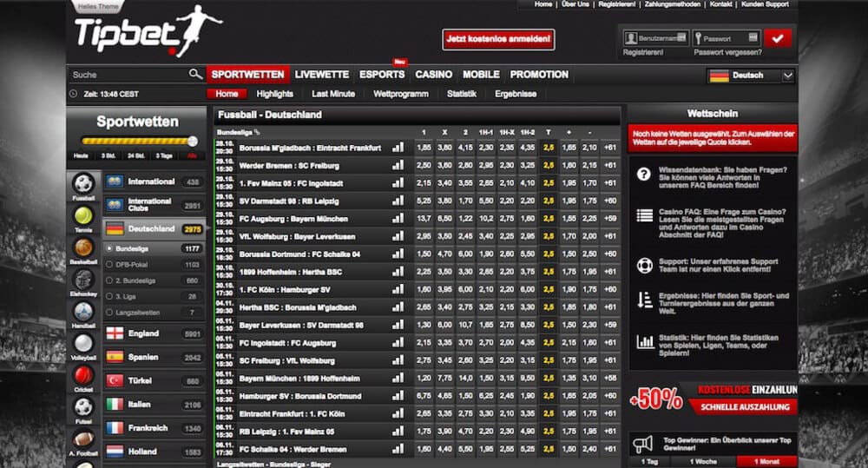Click the Tipbet logo

click(148, 31)
